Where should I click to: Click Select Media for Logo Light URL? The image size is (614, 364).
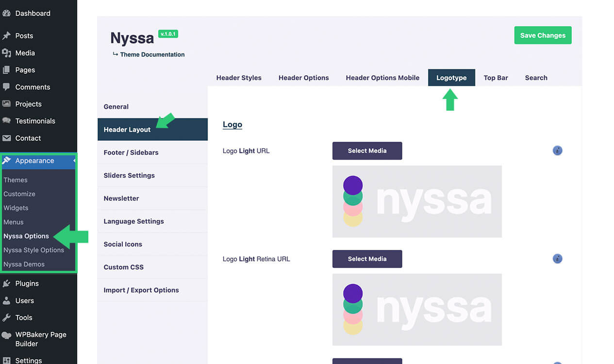(367, 151)
